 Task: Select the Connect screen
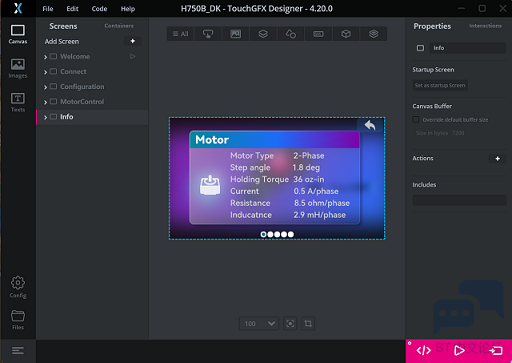click(x=73, y=72)
